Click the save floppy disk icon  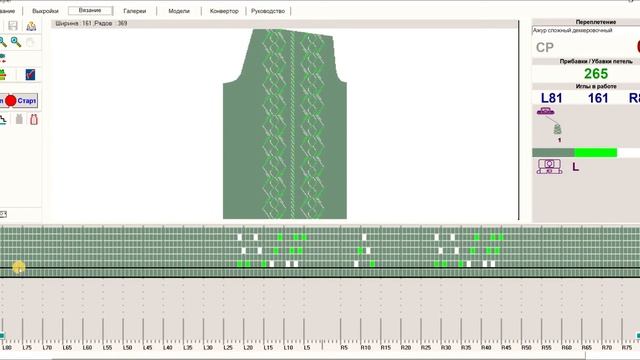click(x=13, y=26)
